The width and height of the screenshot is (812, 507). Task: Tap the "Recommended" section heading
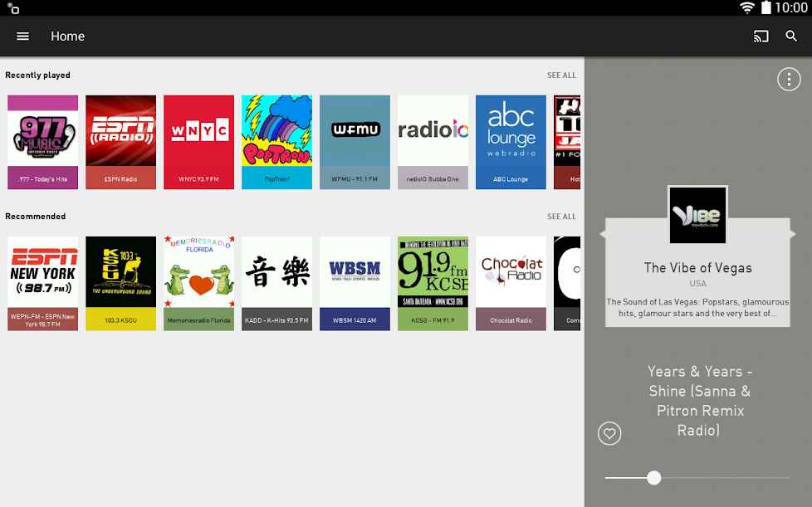tap(35, 217)
